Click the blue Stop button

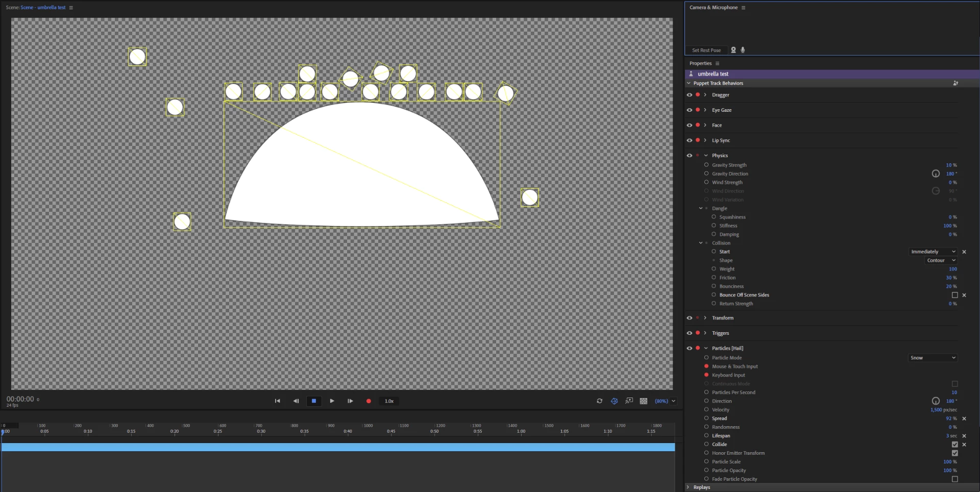(x=314, y=401)
